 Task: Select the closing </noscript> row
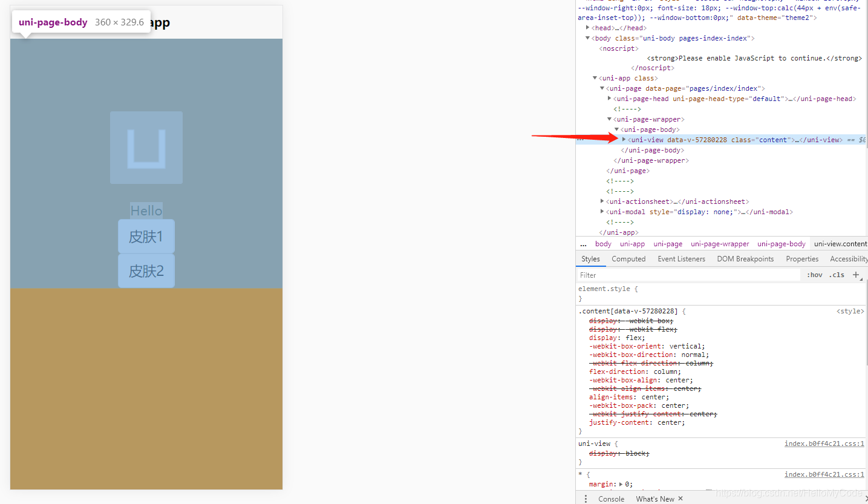click(x=653, y=68)
